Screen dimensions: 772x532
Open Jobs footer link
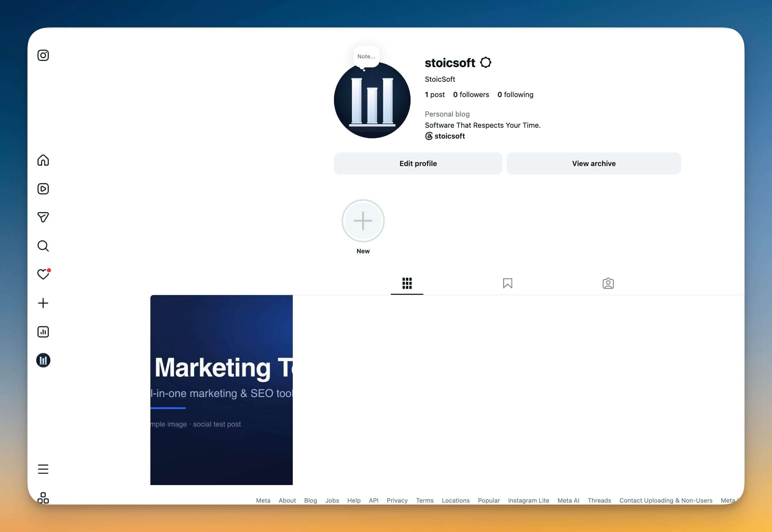(x=332, y=500)
